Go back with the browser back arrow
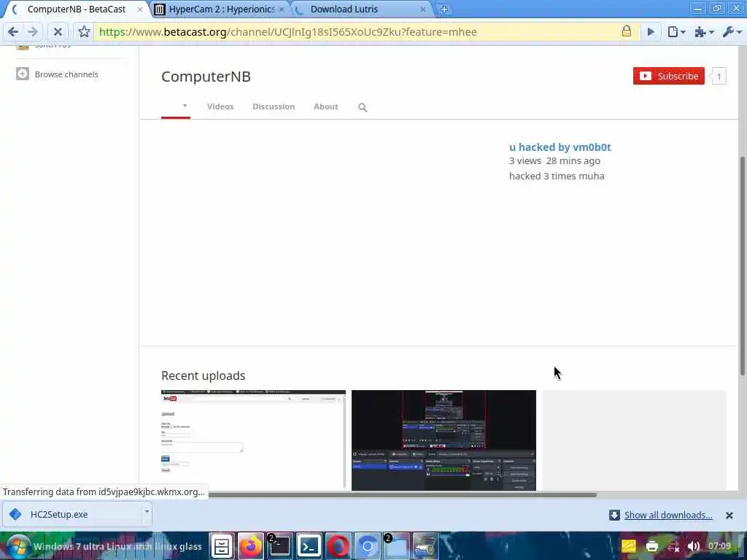Viewport: 747px width, 560px height. [x=13, y=32]
